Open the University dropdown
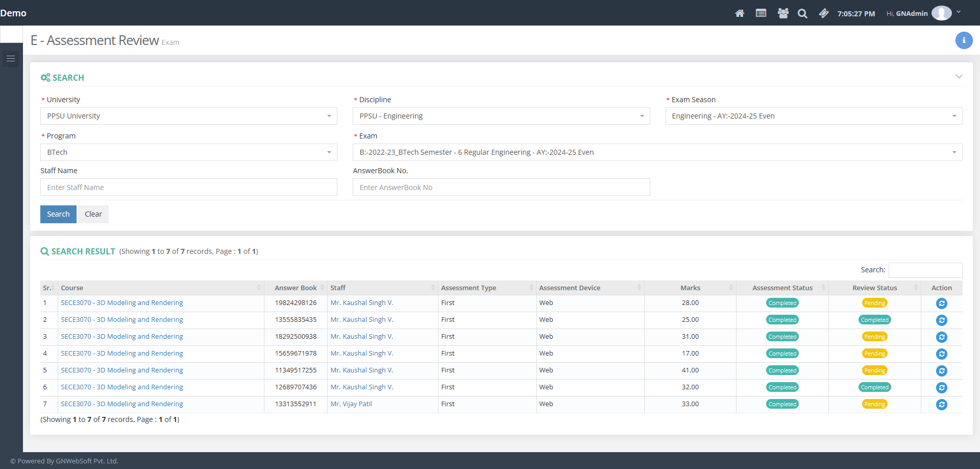 click(x=188, y=116)
